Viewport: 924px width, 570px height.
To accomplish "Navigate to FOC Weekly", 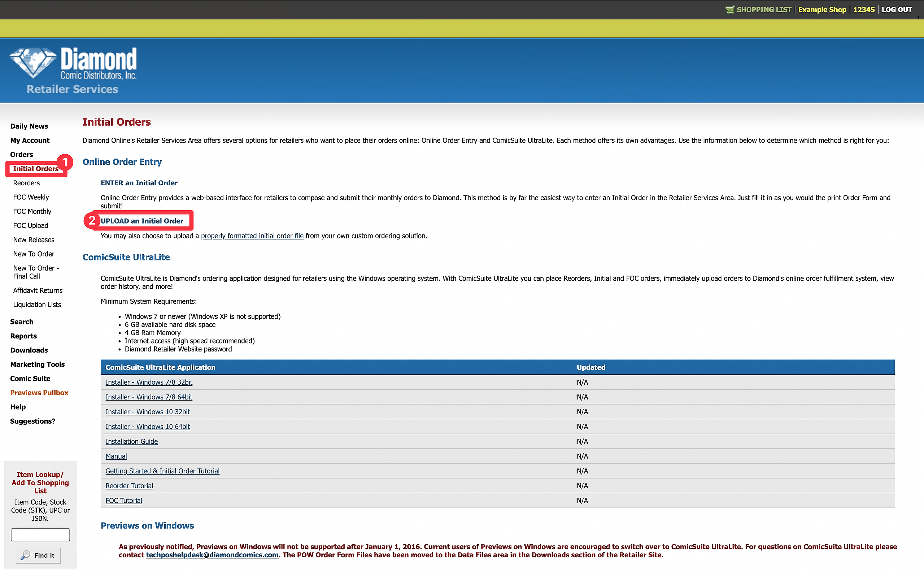I will [31, 197].
